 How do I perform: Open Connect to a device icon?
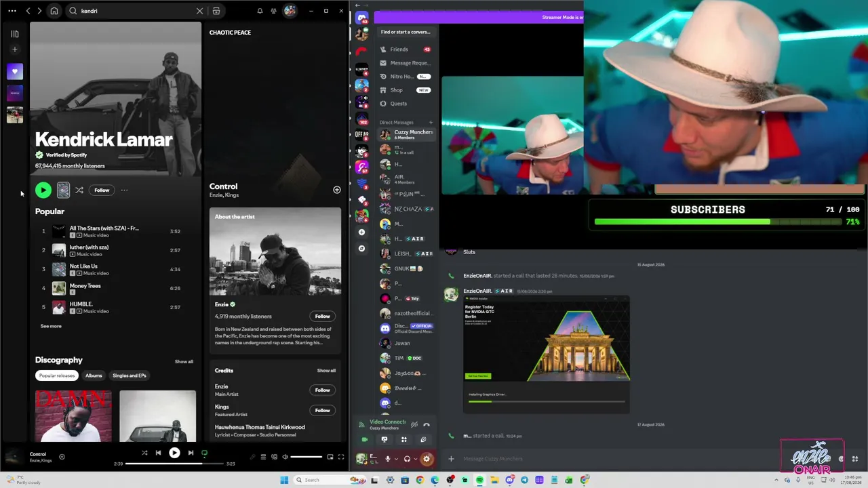click(x=274, y=457)
